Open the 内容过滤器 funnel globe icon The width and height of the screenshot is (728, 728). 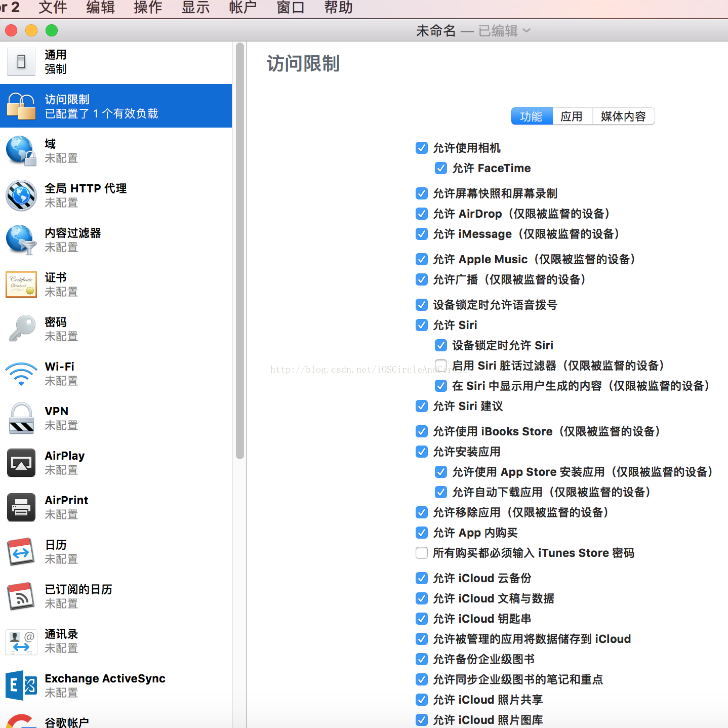pos(21,240)
